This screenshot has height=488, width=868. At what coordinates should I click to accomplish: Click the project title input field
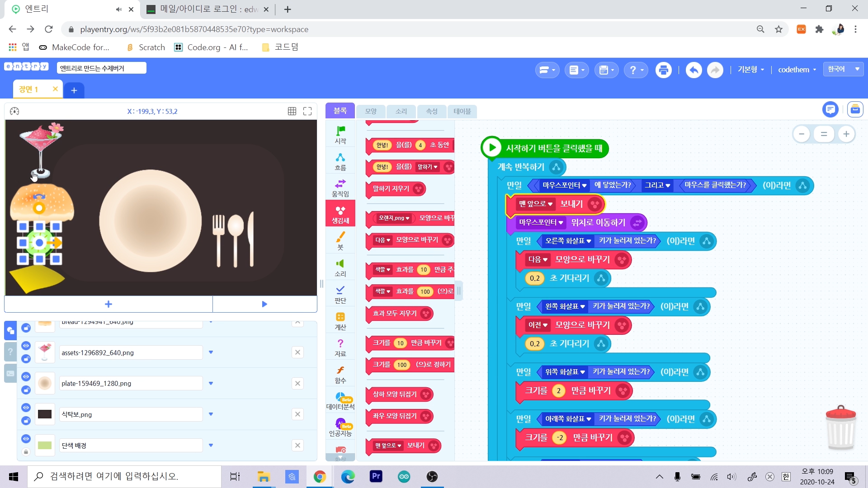tap(102, 68)
